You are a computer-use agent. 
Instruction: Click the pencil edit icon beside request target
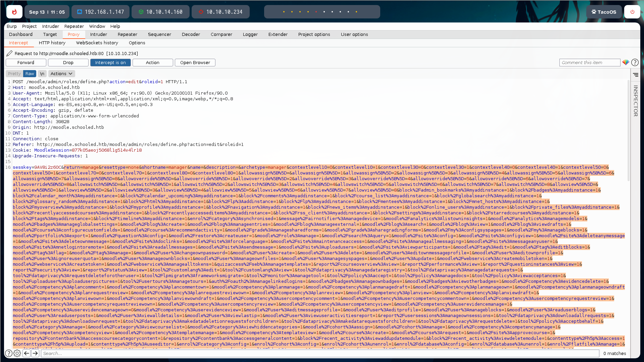[9, 53]
